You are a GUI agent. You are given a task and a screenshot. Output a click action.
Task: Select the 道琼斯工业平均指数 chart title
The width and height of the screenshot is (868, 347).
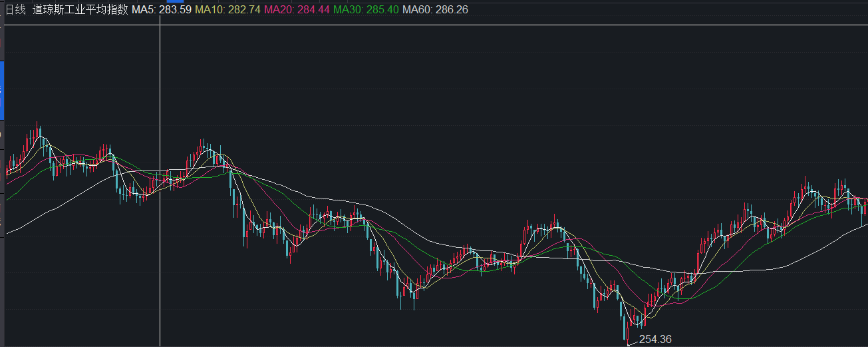tap(80, 11)
